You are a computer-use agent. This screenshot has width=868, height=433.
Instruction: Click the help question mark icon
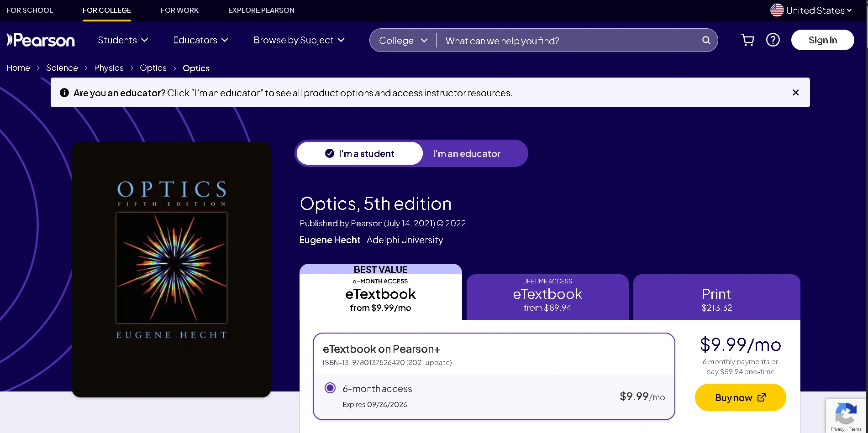click(773, 40)
